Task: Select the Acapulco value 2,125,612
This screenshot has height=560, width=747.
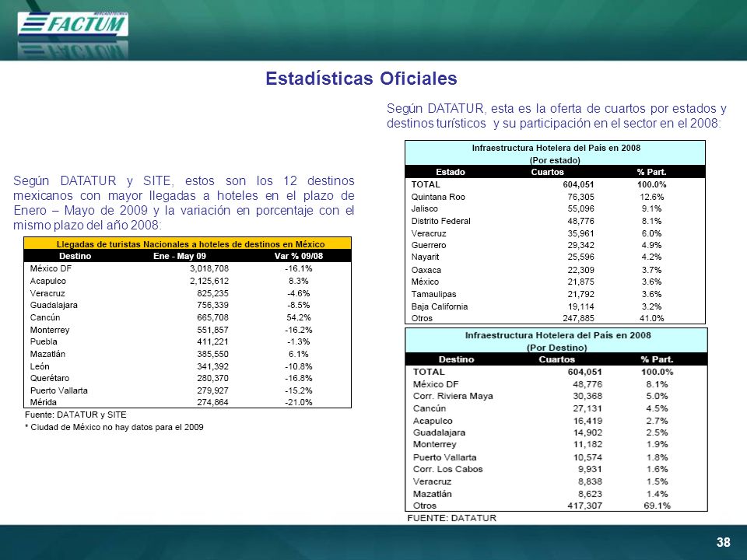Action: coord(209,281)
